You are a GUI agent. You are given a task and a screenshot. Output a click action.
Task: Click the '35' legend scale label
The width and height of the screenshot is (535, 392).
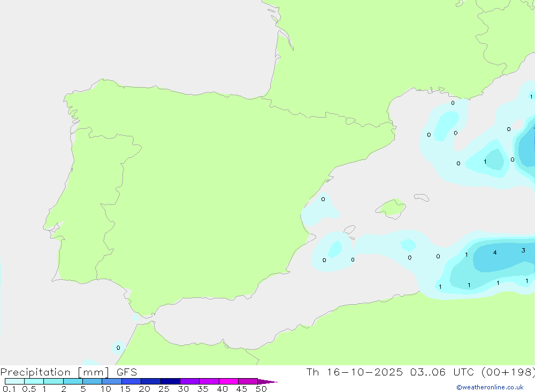coord(203,389)
